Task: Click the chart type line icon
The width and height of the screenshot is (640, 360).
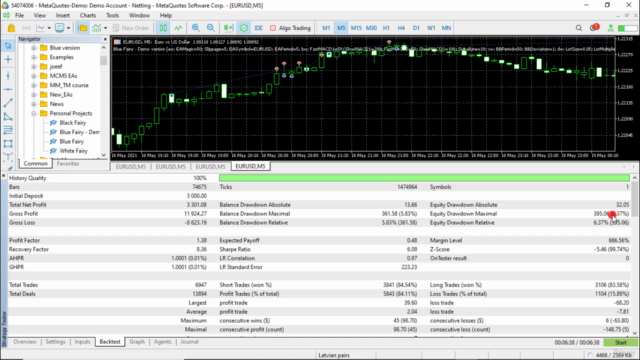Action: (x=41, y=28)
